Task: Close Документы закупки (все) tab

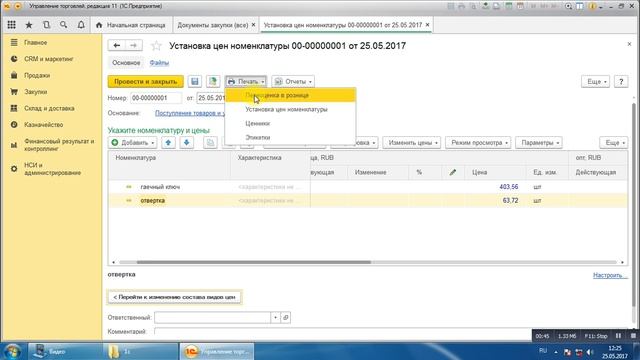Action: point(253,25)
